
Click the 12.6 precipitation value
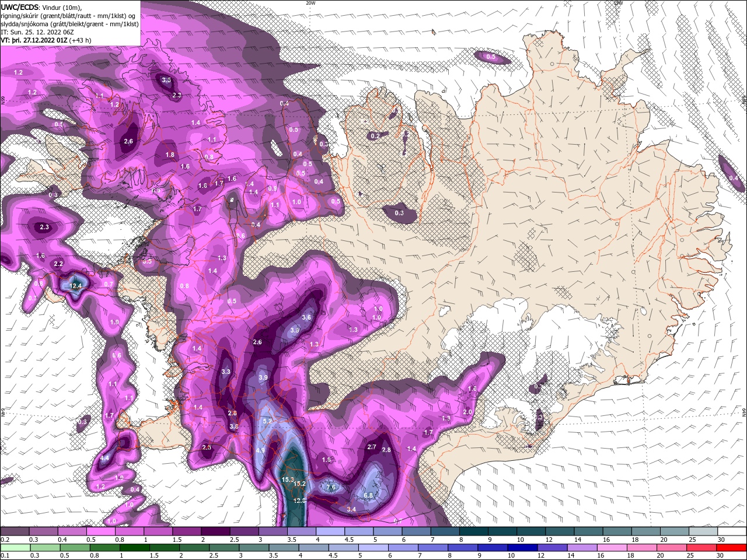coord(299,501)
